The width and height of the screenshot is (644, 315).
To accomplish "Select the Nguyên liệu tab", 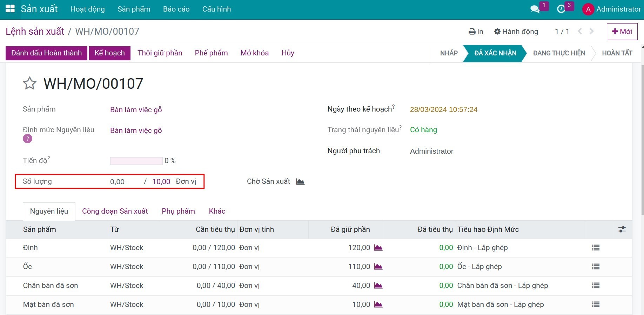I will coord(49,211).
